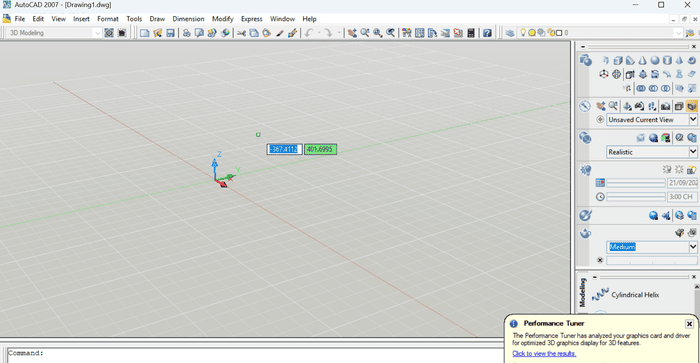The image size is (700, 363).
Task: Open the Medium render preset dropdown
Action: pyautogui.click(x=692, y=247)
